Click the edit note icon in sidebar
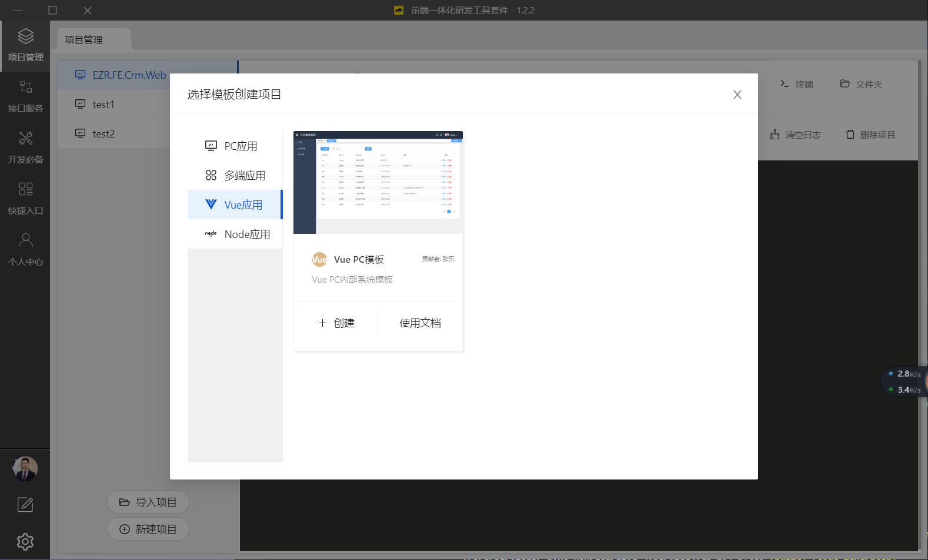Viewport: 928px width, 560px height. click(x=25, y=505)
